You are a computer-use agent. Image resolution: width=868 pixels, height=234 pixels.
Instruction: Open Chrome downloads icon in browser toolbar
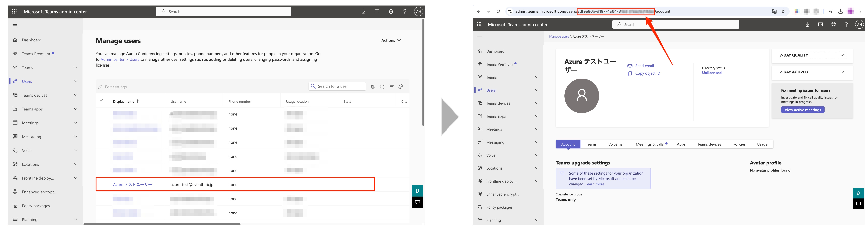point(840,11)
